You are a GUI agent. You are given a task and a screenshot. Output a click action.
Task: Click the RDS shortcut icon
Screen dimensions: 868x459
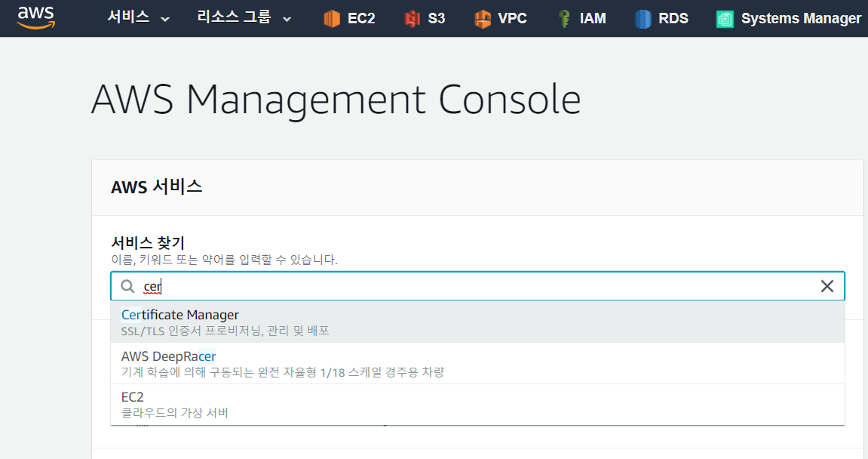tap(643, 18)
